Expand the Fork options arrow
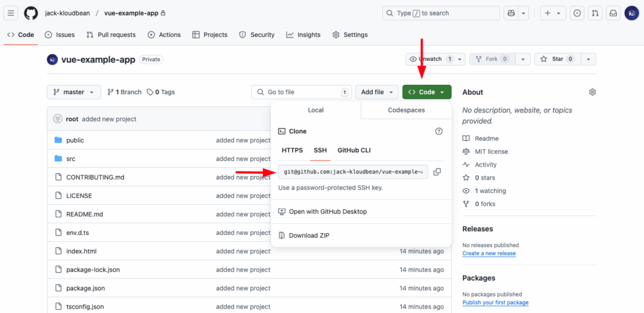Image resolution: width=644 pixels, height=313 pixels. (x=523, y=59)
